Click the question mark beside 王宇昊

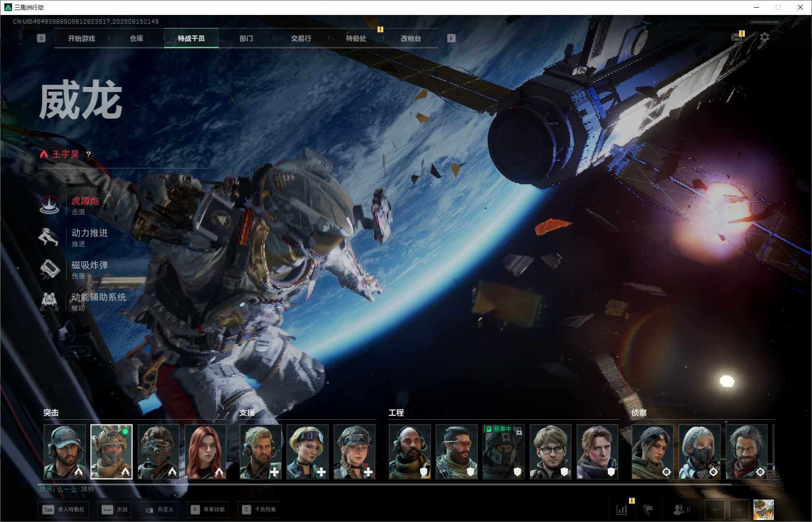[88, 154]
